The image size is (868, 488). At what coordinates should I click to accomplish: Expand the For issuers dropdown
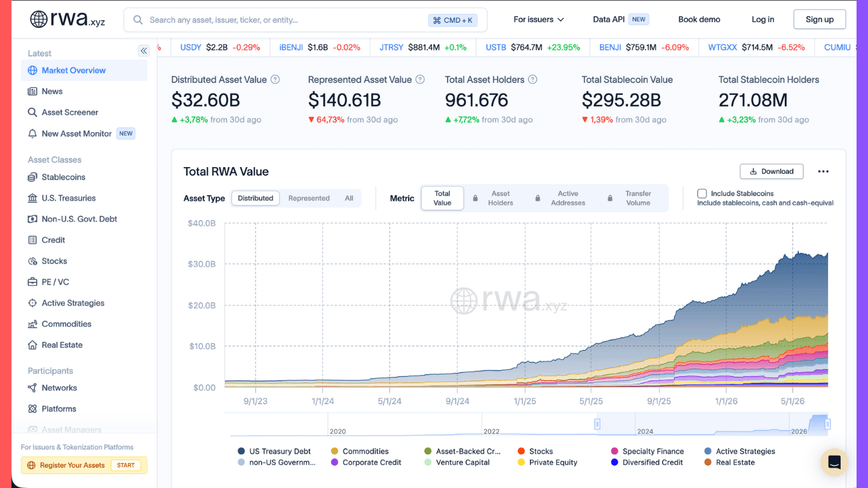coord(539,20)
